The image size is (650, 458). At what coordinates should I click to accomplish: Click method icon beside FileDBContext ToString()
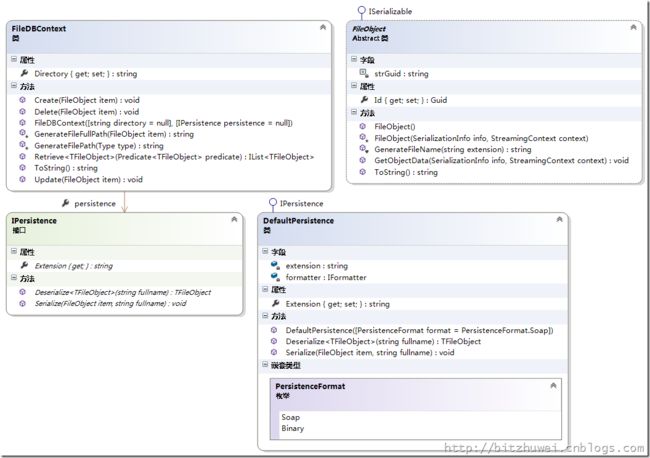[x=23, y=168]
